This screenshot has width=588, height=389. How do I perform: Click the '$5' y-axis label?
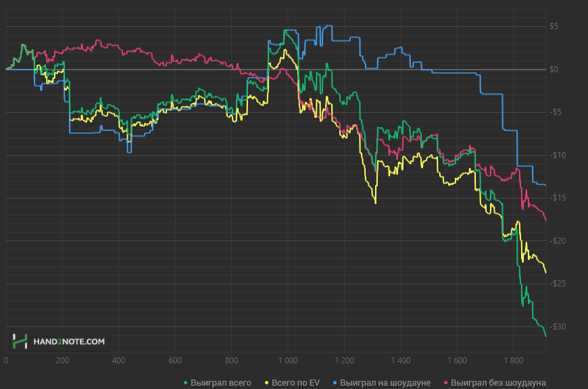(x=554, y=26)
